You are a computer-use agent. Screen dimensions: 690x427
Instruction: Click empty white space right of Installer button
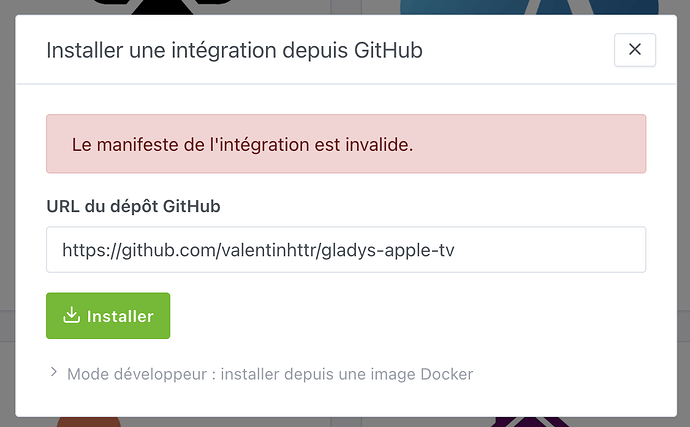(x=396, y=316)
